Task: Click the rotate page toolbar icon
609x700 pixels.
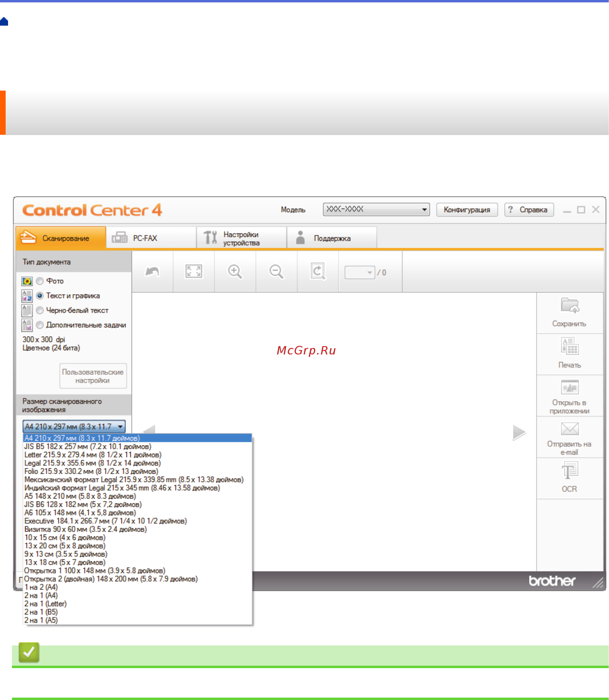Action: (x=318, y=272)
